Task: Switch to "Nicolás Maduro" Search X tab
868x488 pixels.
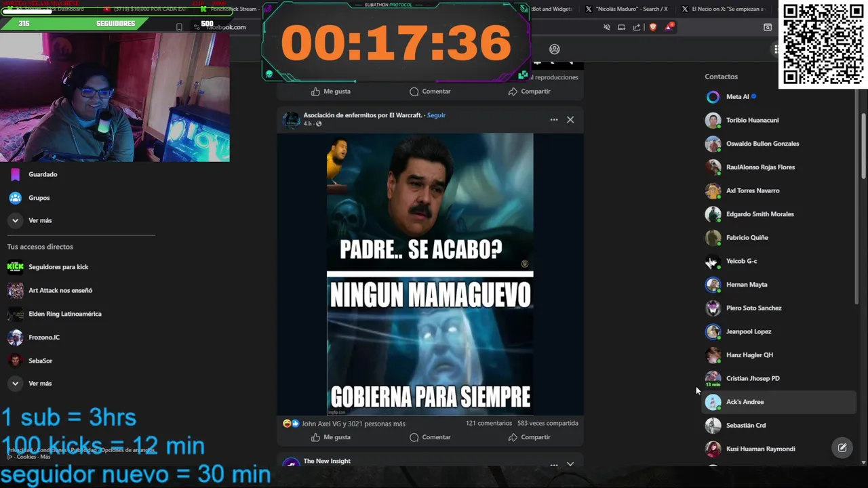Action: pos(627,9)
